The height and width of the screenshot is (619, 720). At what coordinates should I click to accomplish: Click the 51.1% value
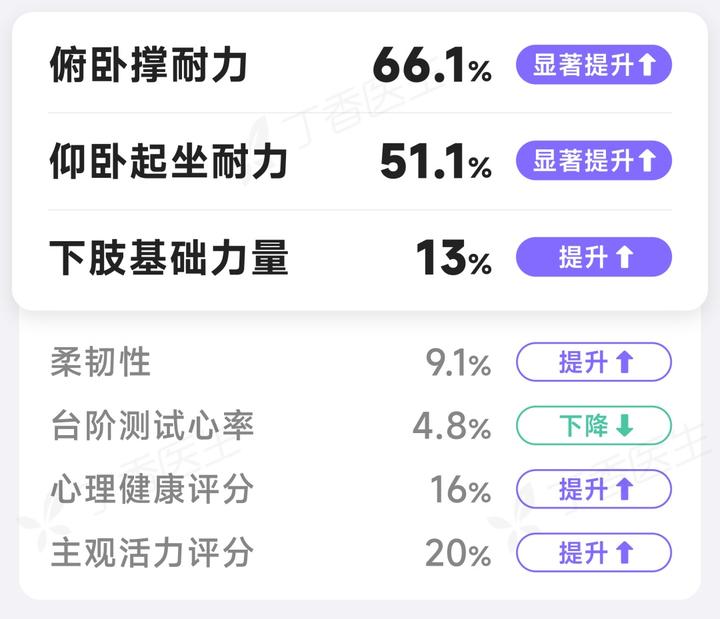436,161
